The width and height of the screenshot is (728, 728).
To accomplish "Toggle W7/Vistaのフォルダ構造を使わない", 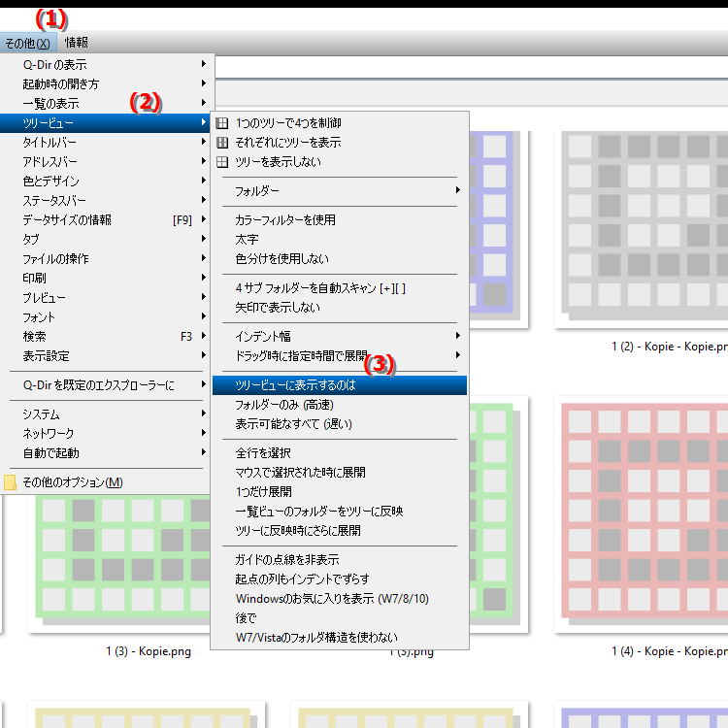I will pos(340,638).
